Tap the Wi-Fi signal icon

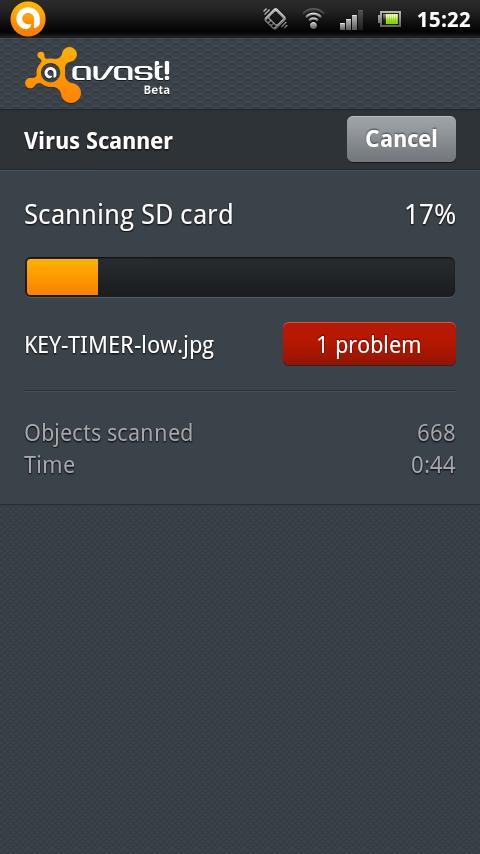(x=313, y=20)
